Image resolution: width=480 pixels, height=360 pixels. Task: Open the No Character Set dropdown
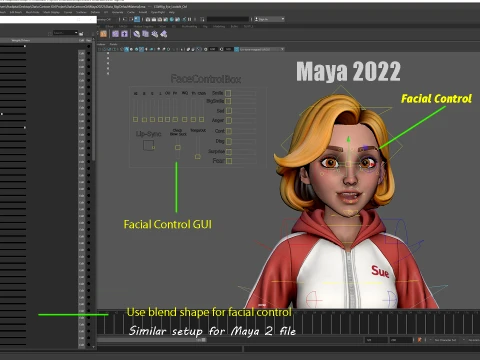click(446, 340)
